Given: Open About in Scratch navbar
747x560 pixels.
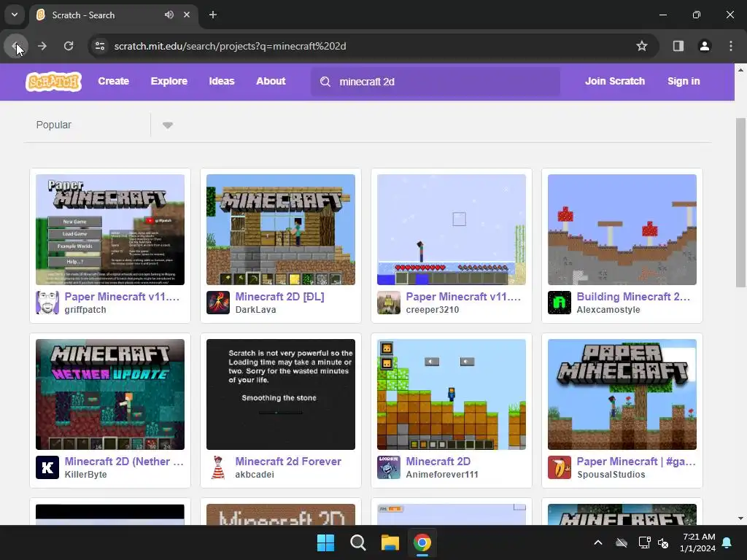Looking at the screenshot, I should click(271, 82).
